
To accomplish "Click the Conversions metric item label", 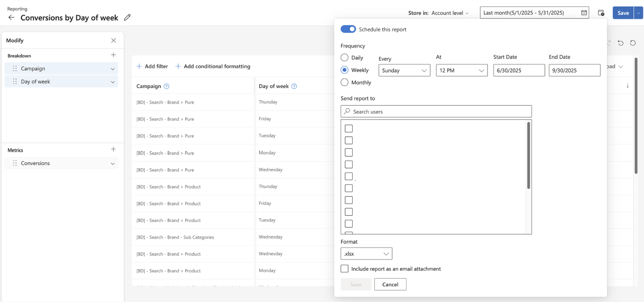I will coord(35,163).
